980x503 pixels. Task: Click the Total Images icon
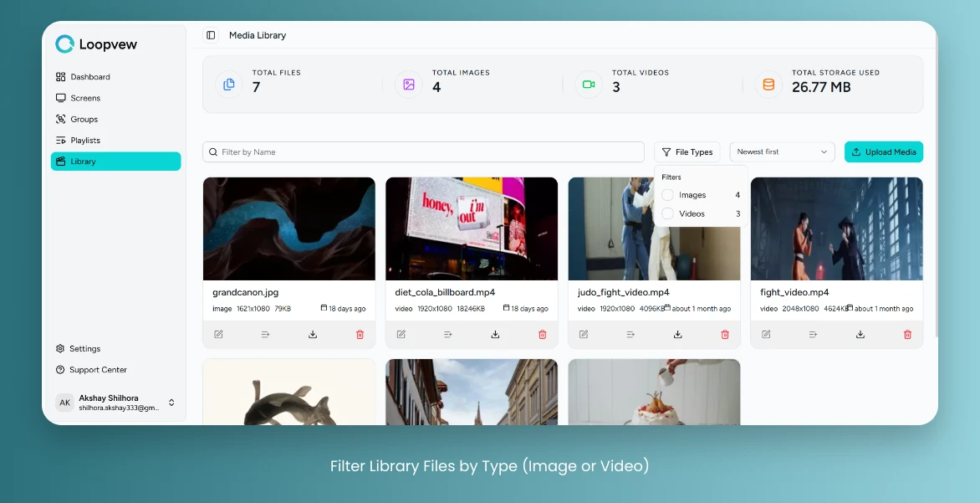[409, 84]
